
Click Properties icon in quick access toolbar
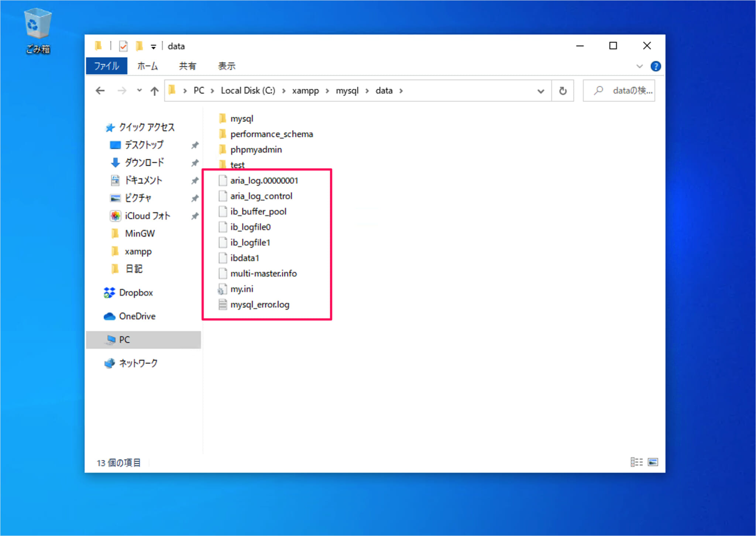coord(123,46)
